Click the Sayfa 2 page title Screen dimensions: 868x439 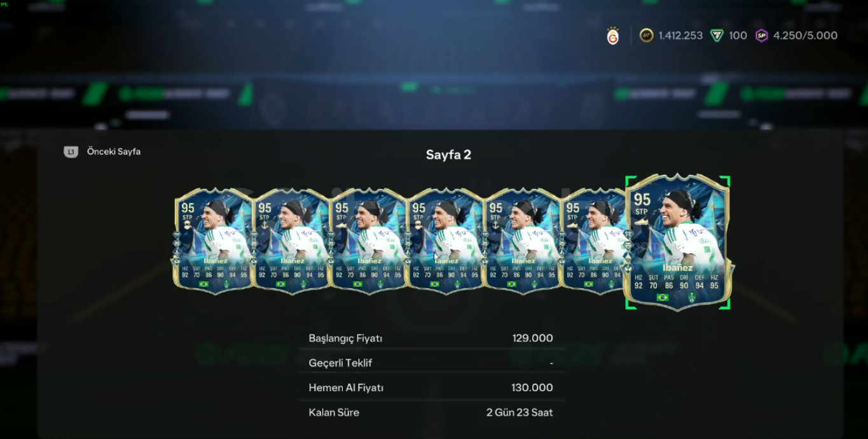tap(448, 155)
